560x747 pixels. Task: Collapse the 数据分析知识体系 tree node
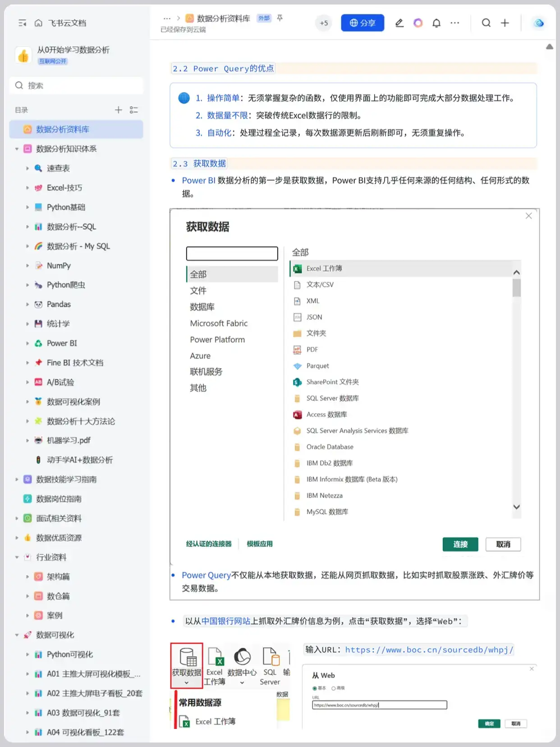coord(17,149)
